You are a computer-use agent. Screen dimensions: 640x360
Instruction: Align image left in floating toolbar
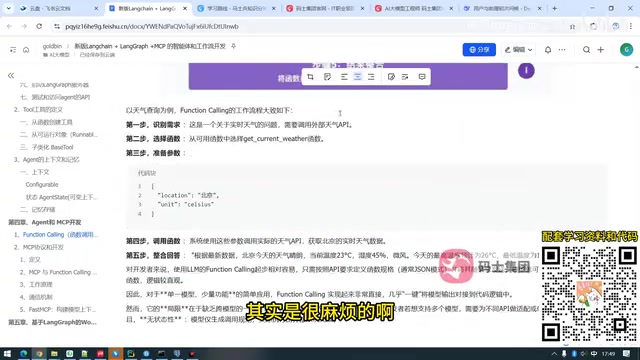coord(344,77)
